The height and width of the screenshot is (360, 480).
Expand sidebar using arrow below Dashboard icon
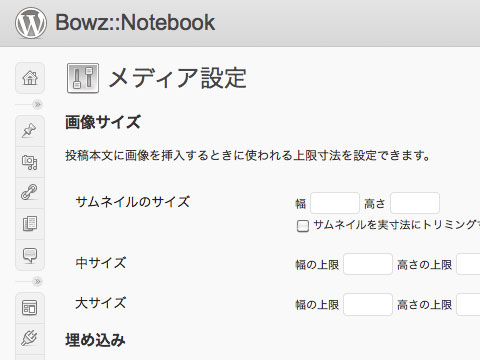click(37, 105)
